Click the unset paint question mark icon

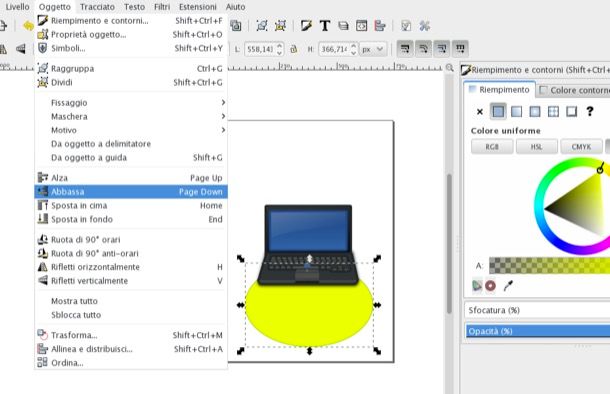tap(590, 112)
